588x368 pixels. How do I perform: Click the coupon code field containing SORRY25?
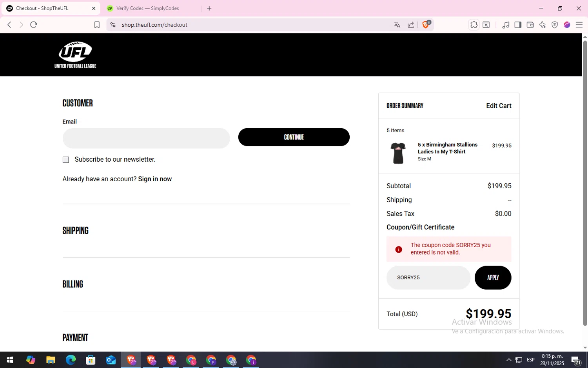pyautogui.click(x=428, y=277)
